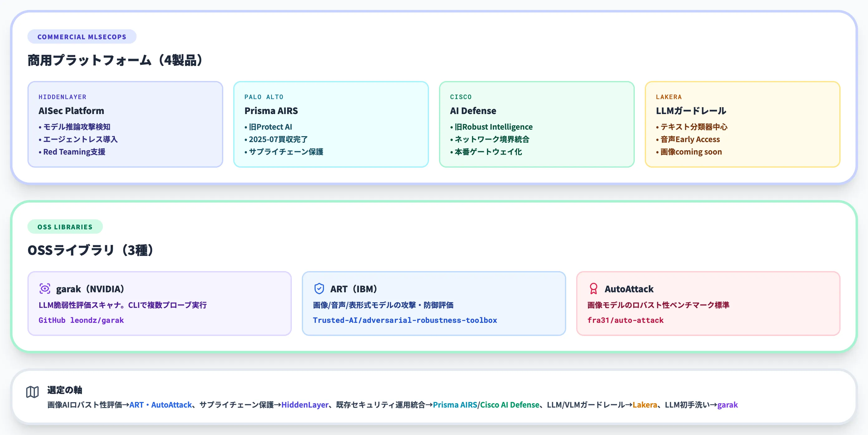Click the Prisma AIRS link in 選定の軸
This screenshot has width=868, height=435.
click(x=455, y=405)
